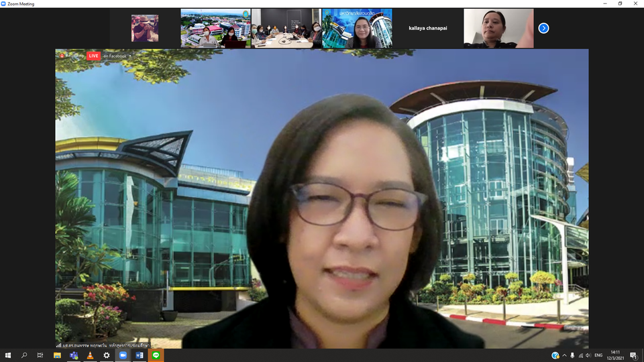Open the Windows Start menu
This screenshot has width=644, height=362.
click(8, 355)
